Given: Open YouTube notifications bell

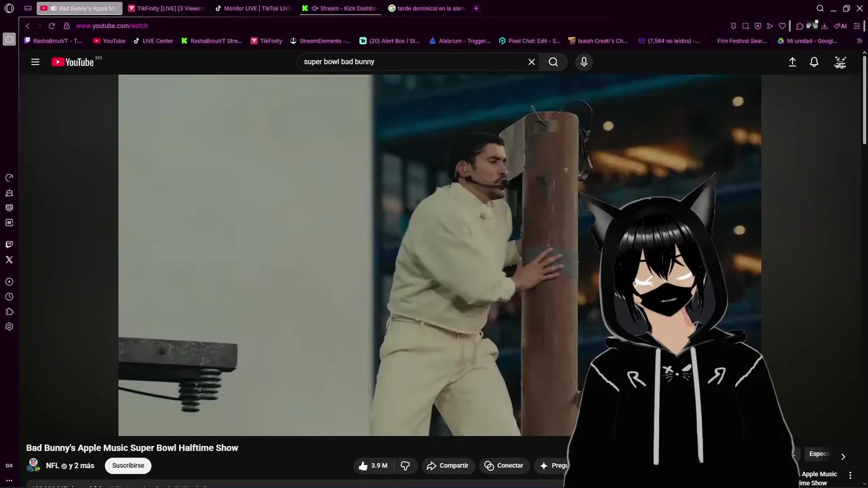Looking at the screenshot, I should pyautogui.click(x=814, y=62).
